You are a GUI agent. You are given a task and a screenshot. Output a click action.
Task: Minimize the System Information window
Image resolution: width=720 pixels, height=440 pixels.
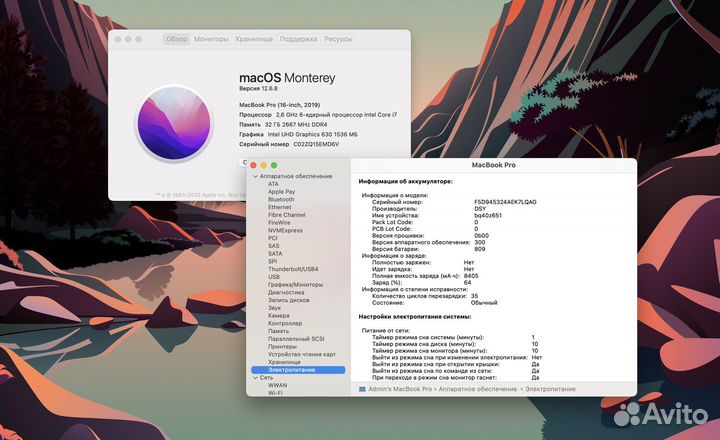[264, 165]
